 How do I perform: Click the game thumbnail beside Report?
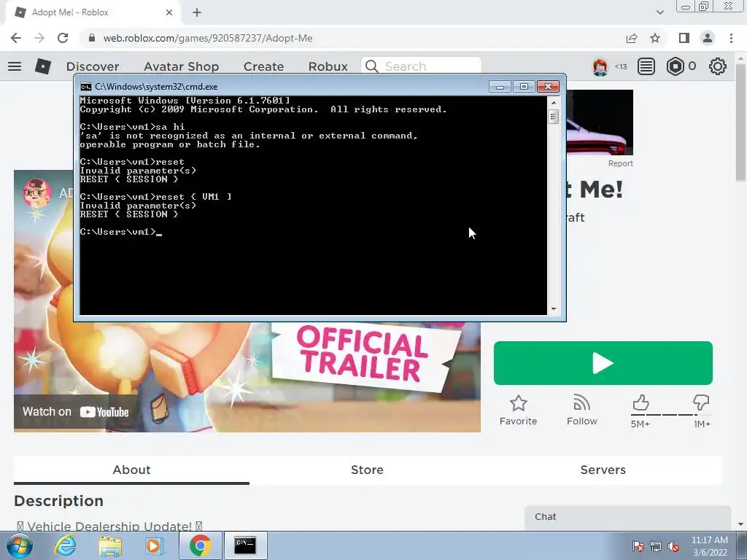pos(600,122)
